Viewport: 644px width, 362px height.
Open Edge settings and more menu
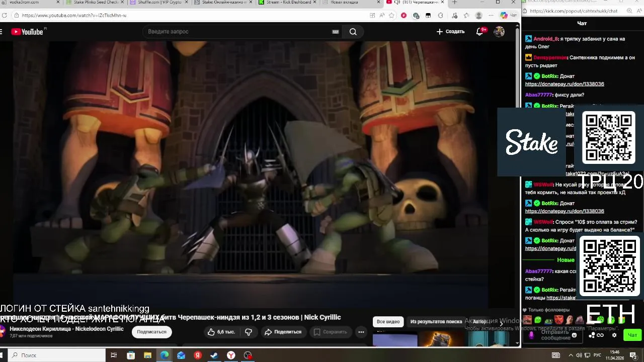[491, 16]
